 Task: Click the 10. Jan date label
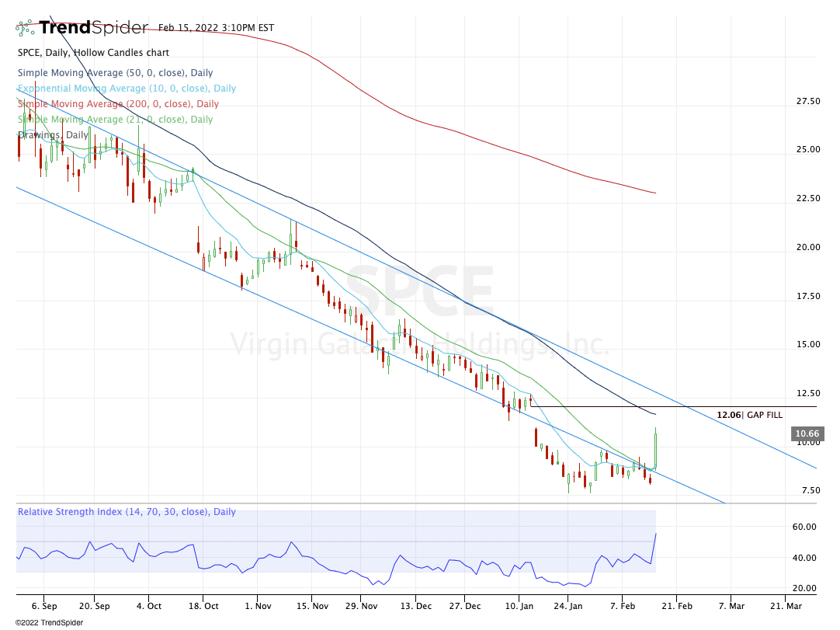519,606
